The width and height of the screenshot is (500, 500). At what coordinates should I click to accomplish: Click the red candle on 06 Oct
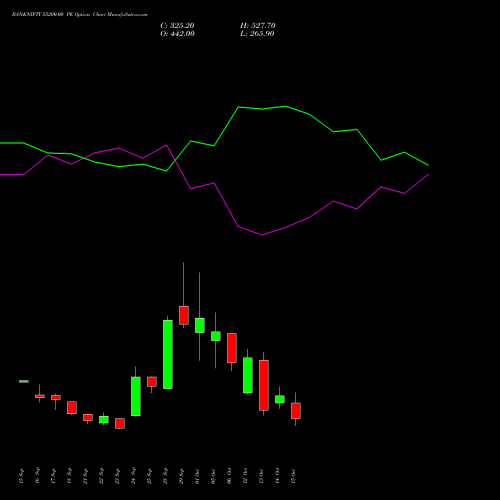click(x=232, y=348)
